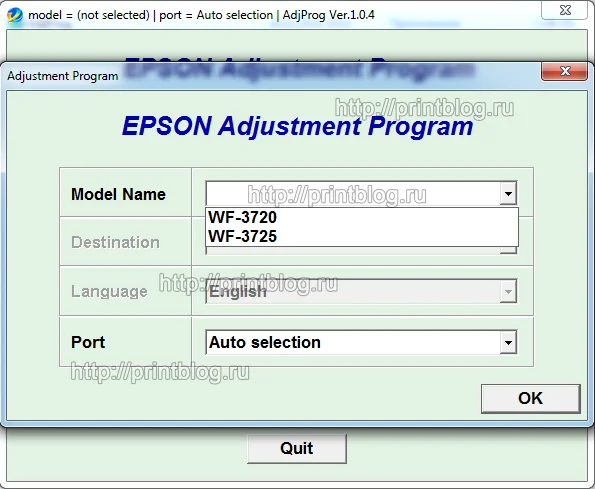Collapse the Model Name dropdown arrow

click(x=508, y=193)
